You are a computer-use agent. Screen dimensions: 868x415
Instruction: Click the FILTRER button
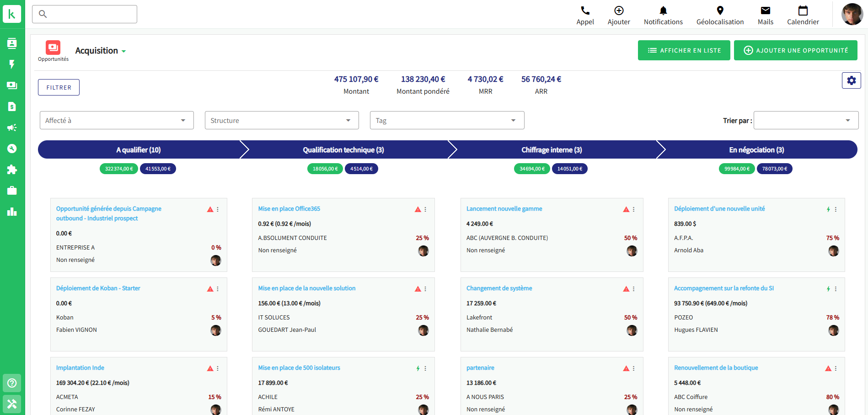[59, 87]
